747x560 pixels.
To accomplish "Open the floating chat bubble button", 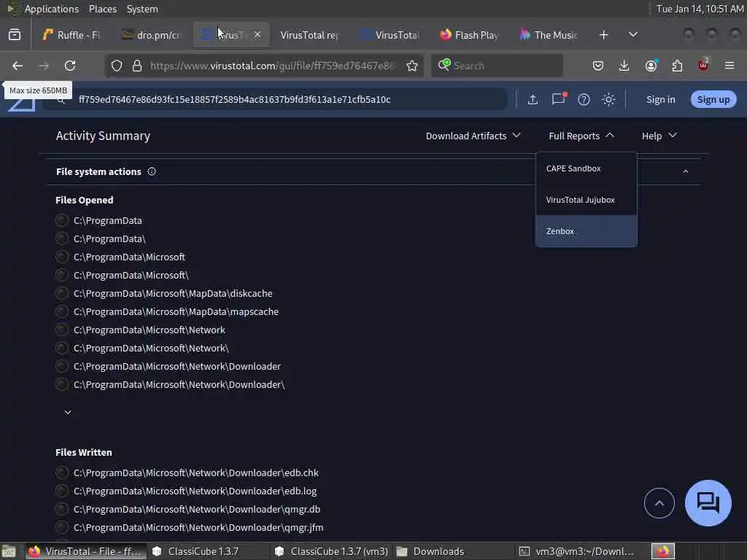I will [x=708, y=503].
